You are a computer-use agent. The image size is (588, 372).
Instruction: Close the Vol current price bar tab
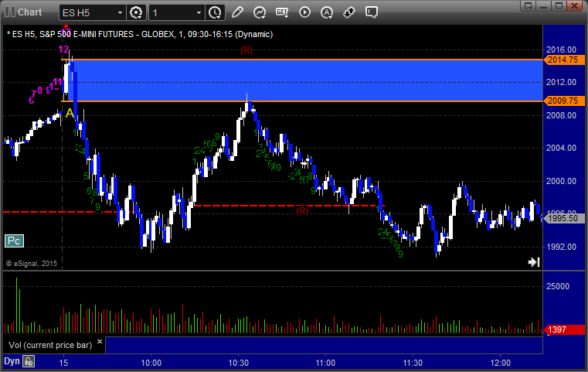100,341
